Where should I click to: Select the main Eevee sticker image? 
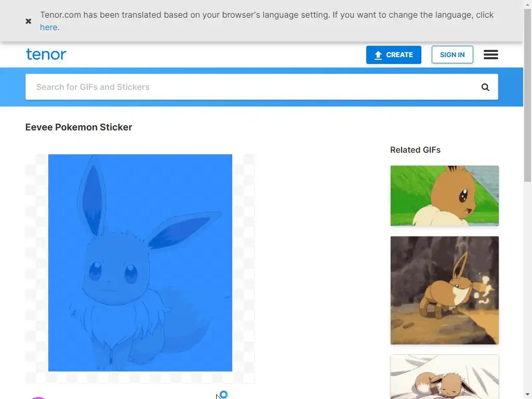pos(140,262)
